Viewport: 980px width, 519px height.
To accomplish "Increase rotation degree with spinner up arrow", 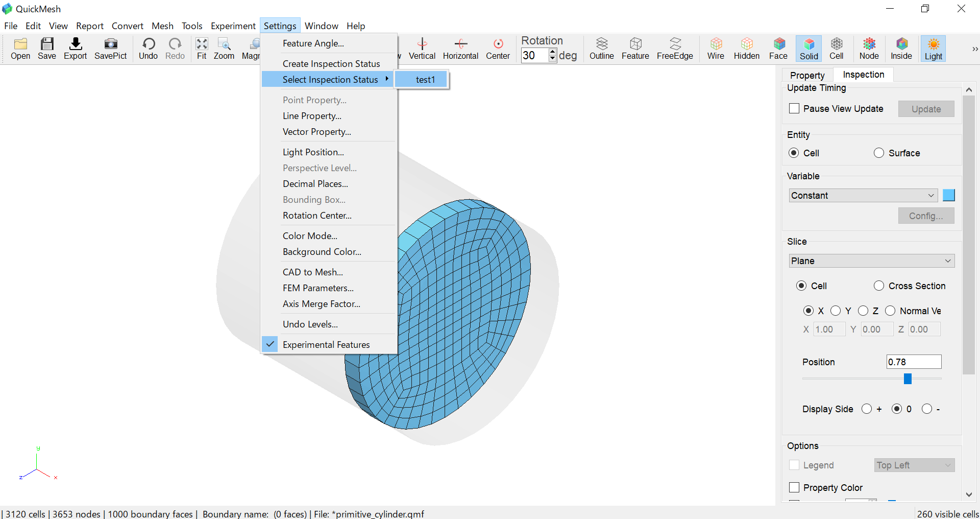I will coord(552,52).
